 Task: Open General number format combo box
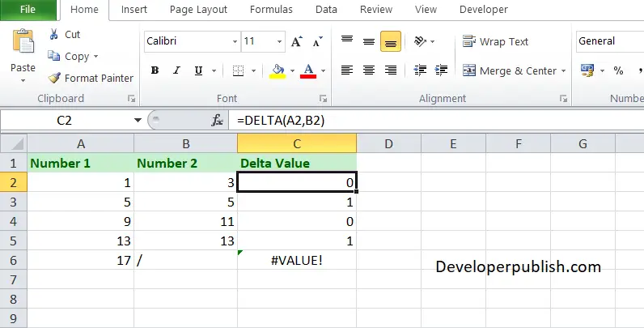(x=609, y=41)
